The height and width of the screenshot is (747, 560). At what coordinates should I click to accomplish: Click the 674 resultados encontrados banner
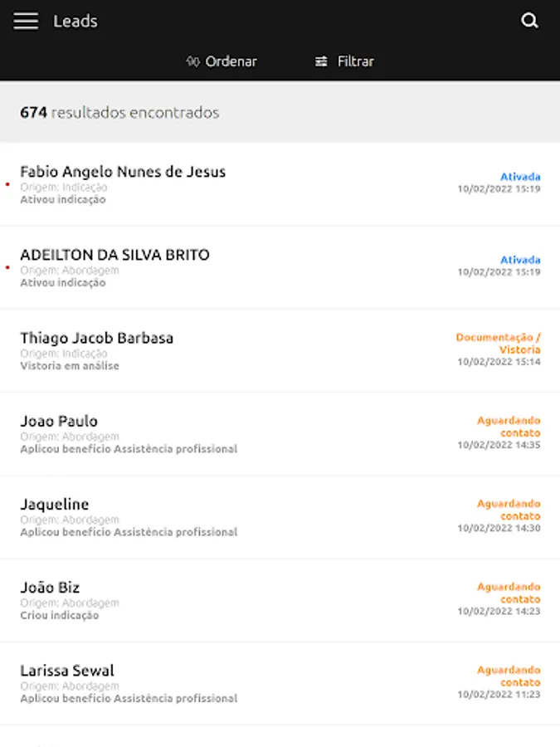click(280, 112)
